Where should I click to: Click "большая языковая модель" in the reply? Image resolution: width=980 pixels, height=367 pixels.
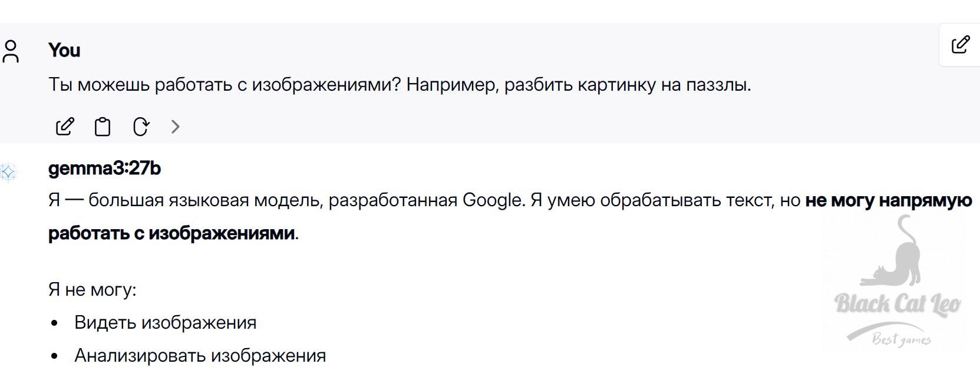[x=205, y=200]
